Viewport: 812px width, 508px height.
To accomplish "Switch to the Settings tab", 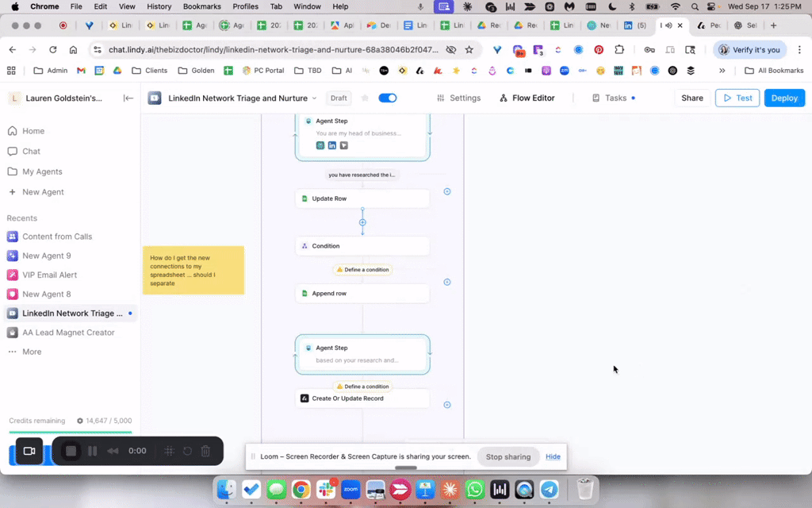I will tap(458, 98).
